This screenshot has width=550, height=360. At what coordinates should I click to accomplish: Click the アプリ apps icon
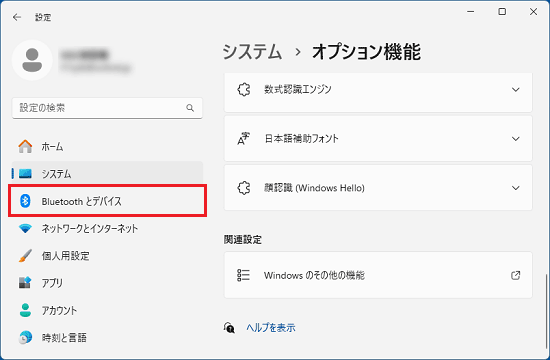coord(25,282)
